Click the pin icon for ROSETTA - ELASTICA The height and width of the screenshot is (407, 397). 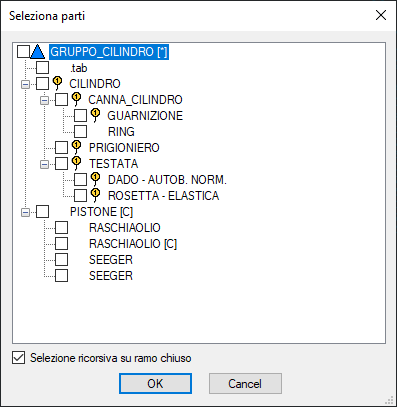pos(96,195)
